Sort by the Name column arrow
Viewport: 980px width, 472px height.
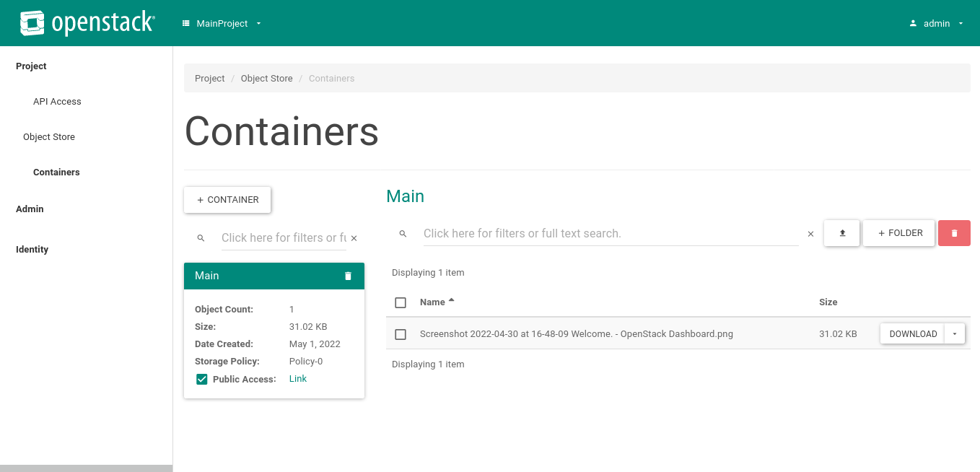coord(452,300)
